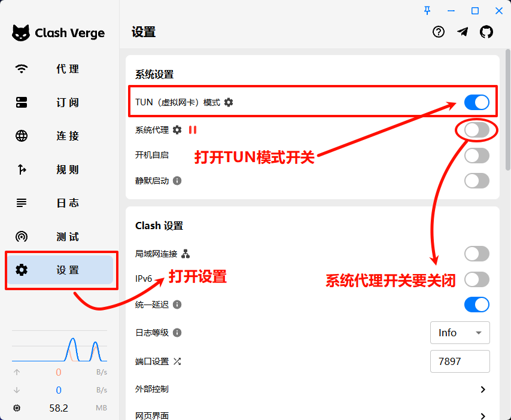Go to the 测试 test page
Image resolution: width=511 pixels, height=420 pixels.
click(60, 236)
